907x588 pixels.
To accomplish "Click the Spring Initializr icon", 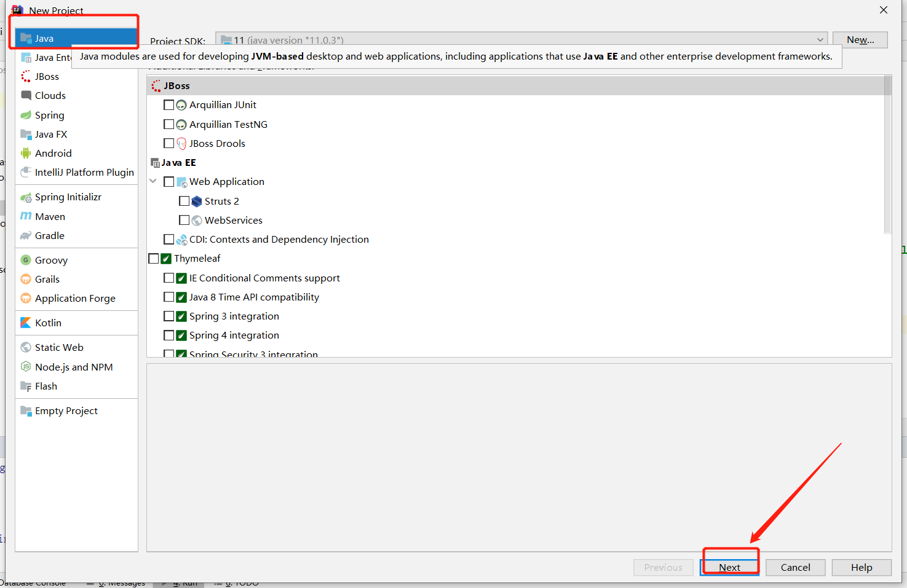I will coord(26,197).
